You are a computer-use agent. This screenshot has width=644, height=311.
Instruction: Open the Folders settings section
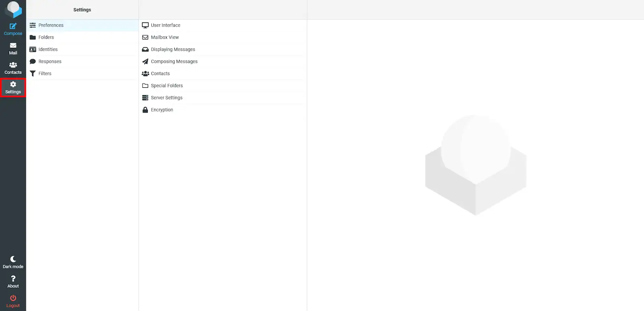tap(46, 37)
